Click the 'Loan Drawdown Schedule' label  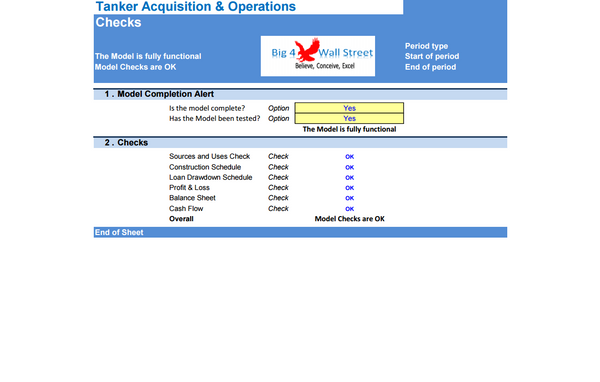click(210, 178)
